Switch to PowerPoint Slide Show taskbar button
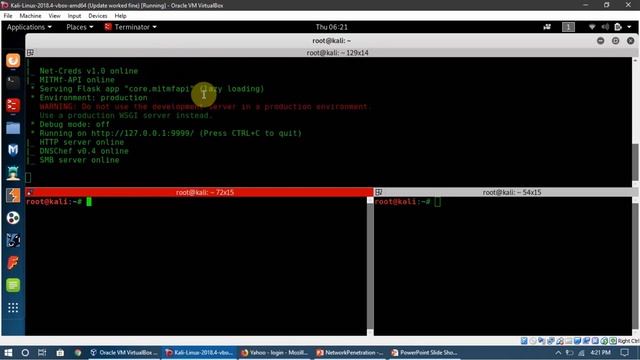 (x=424, y=353)
